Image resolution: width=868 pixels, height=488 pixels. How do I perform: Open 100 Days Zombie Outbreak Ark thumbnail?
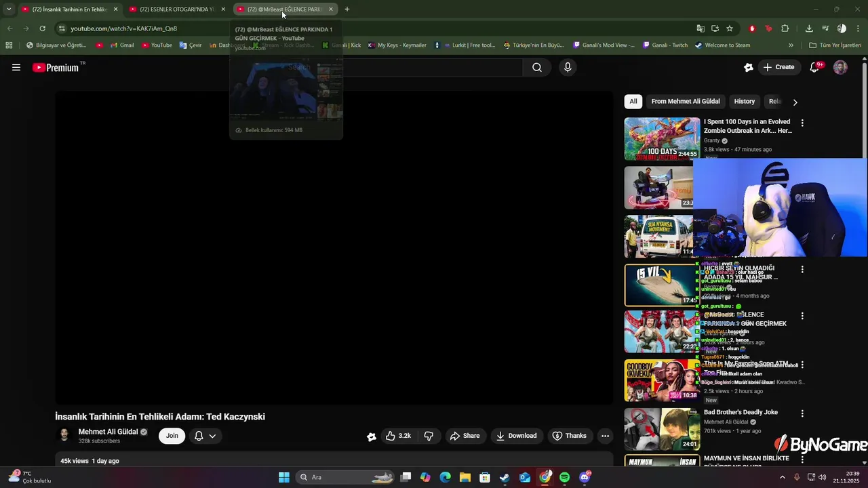tap(662, 139)
